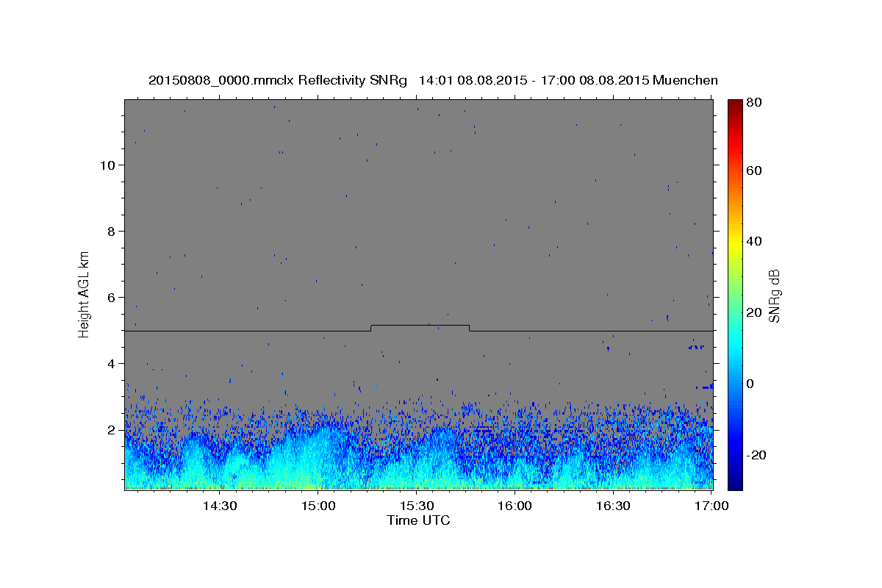
Task: Click the 15:00 time tick label
Action: [x=318, y=506]
